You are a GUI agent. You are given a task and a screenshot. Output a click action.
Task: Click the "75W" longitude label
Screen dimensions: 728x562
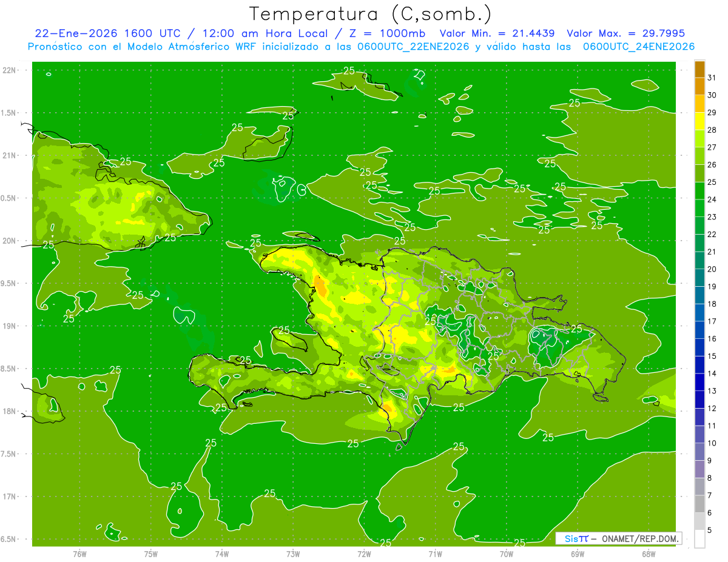tap(150, 554)
